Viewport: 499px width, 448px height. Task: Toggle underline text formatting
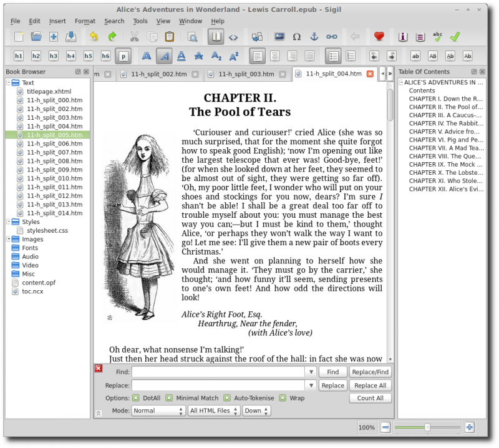tap(182, 56)
